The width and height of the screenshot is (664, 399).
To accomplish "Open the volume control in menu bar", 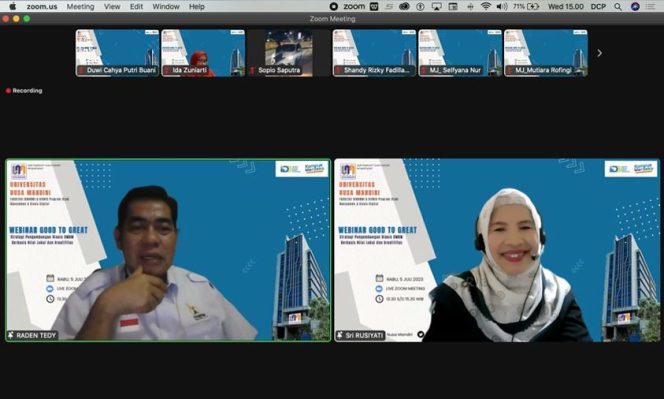I will [502, 6].
